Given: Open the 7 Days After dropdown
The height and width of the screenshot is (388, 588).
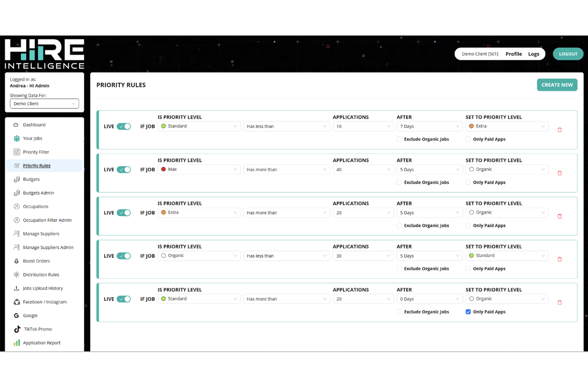Looking at the screenshot, I should [x=429, y=126].
